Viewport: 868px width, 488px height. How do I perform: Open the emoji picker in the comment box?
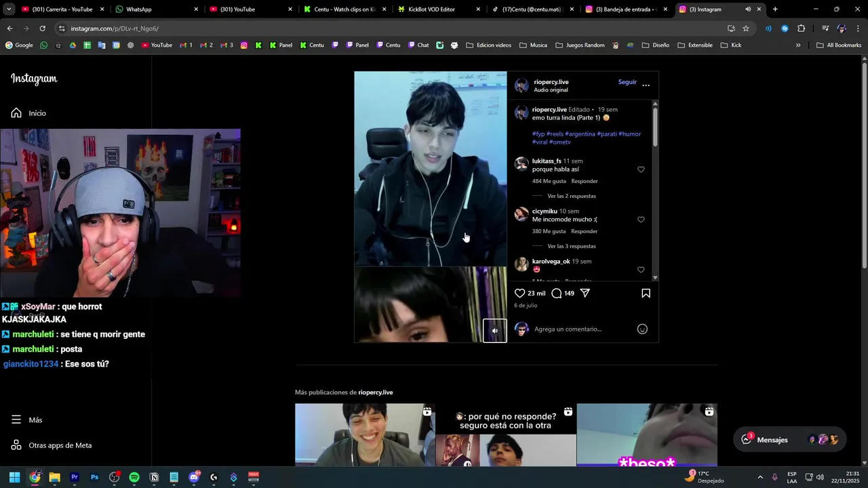[642, 329]
